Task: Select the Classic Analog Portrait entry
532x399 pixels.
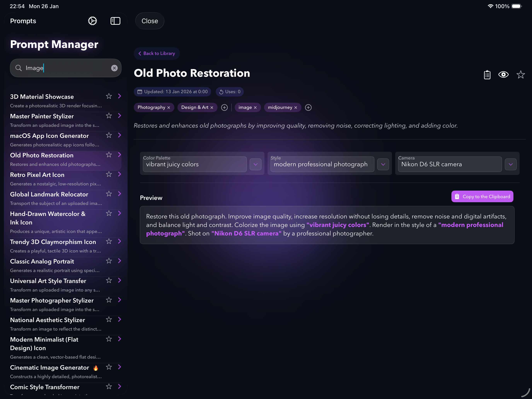Action: (x=42, y=261)
